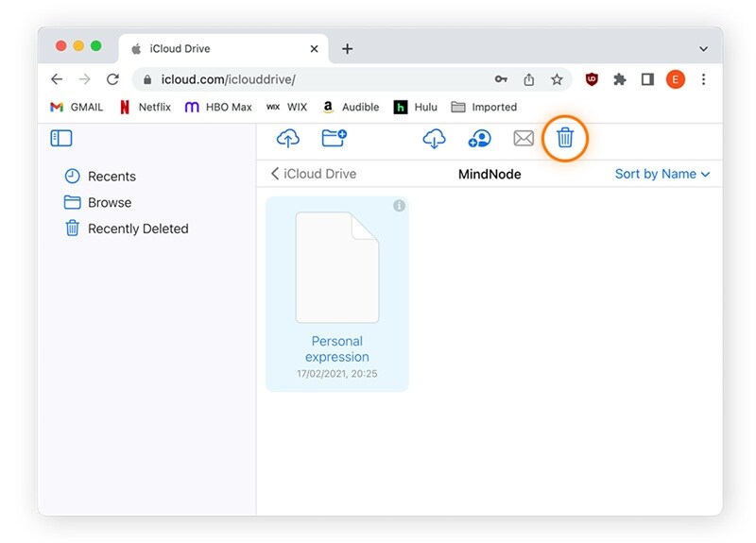Screen dimensions: 756x543
Task: Toggle the browser side panel icon
Action: pos(647,79)
